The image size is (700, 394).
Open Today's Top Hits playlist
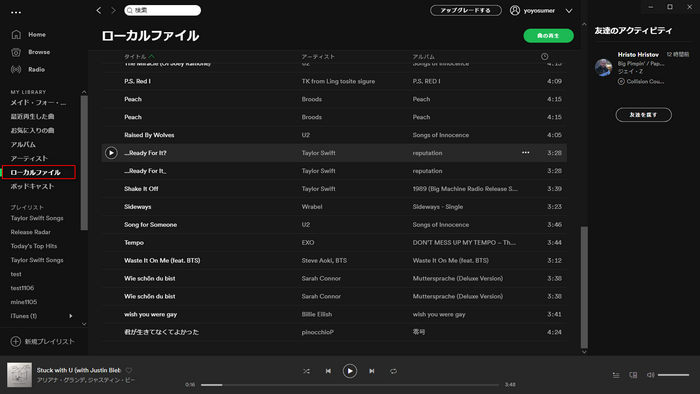(x=33, y=246)
